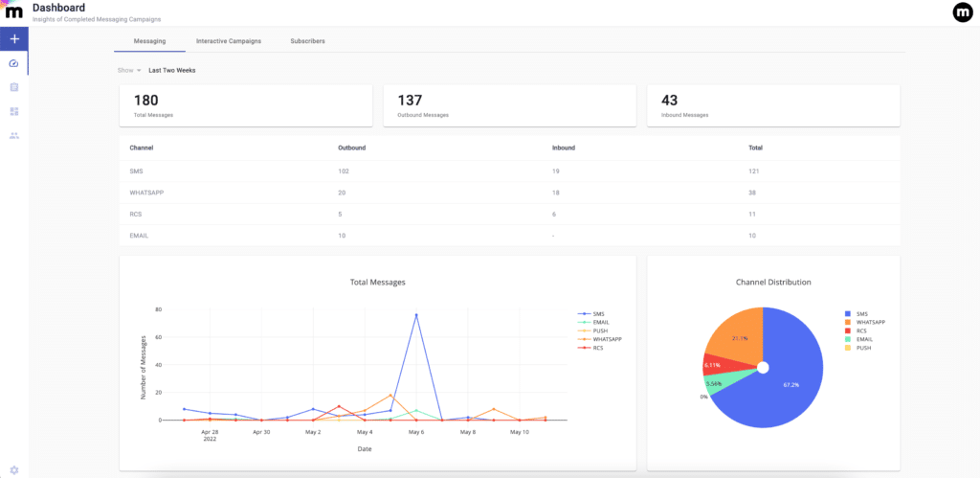Screen dimensions: 980x478
Task: Click the Total Messages summary card
Action: pos(246,105)
